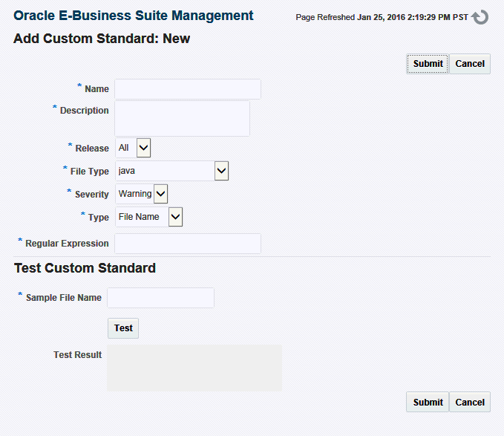Click the Test Custom Standard heading
Screen dimensions: 504x436
click(x=85, y=268)
